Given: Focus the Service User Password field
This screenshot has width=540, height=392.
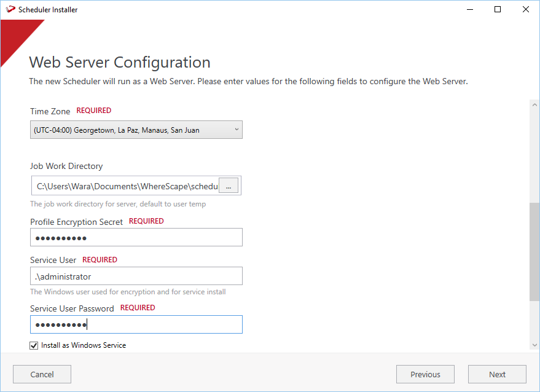Looking at the screenshot, I should (136, 324).
